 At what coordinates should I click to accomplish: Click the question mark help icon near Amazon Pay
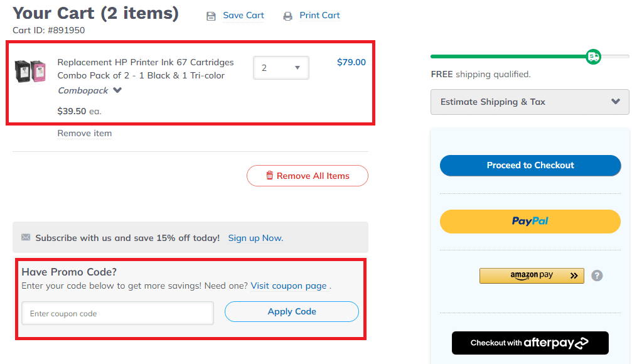597,276
